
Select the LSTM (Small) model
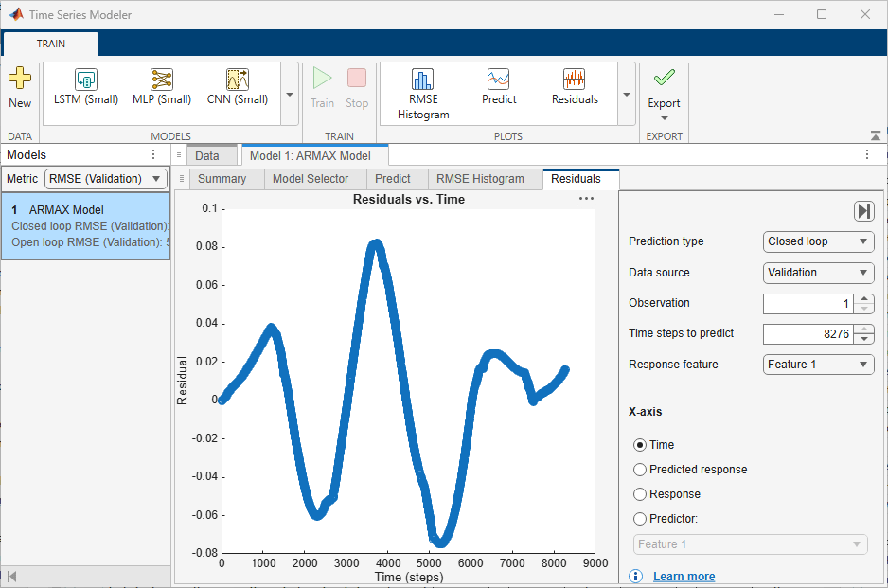(86, 87)
